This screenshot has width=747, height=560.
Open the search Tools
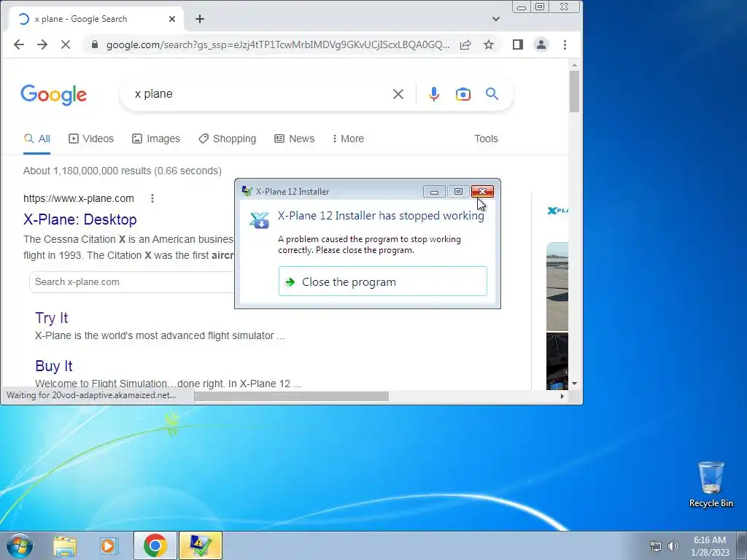tap(486, 139)
